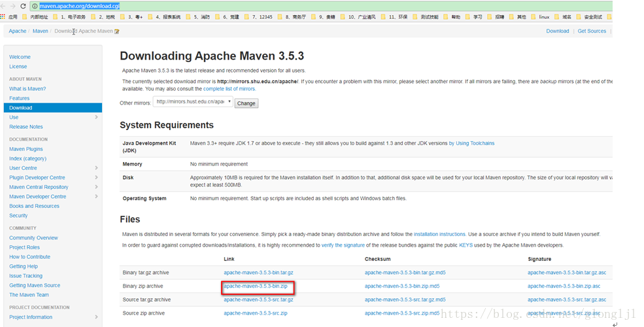
Task: Open the 内部地址 bookmark folder
Action: [35, 17]
